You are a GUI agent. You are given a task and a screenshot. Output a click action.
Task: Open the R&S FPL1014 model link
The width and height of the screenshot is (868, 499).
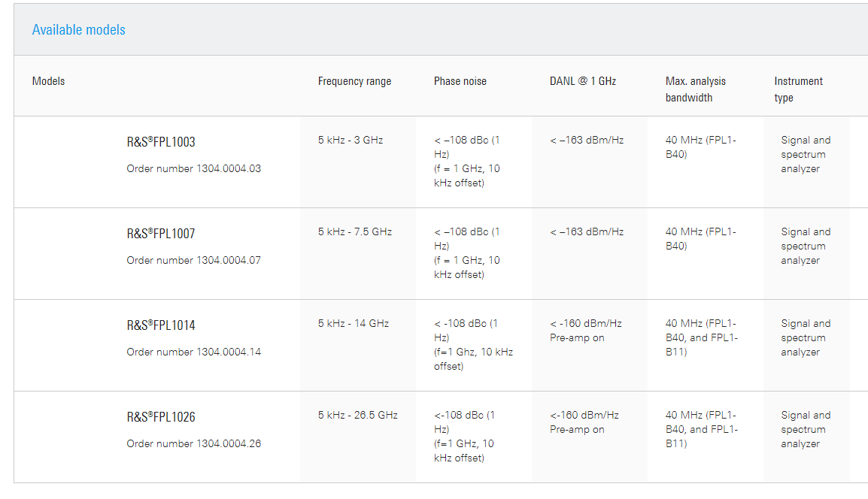pos(161,325)
